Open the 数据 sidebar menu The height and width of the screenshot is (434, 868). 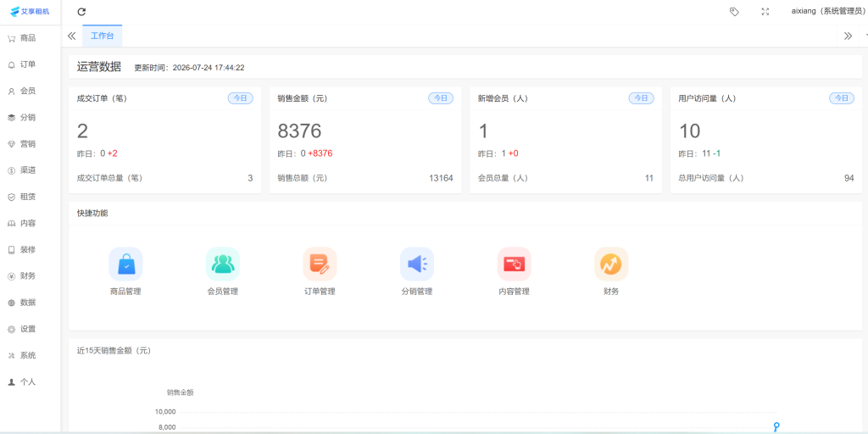(x=30, y=303)
